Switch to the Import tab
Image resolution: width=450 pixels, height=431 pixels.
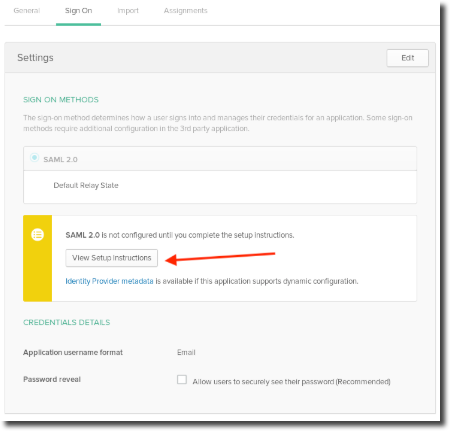(x=128, y=11)
